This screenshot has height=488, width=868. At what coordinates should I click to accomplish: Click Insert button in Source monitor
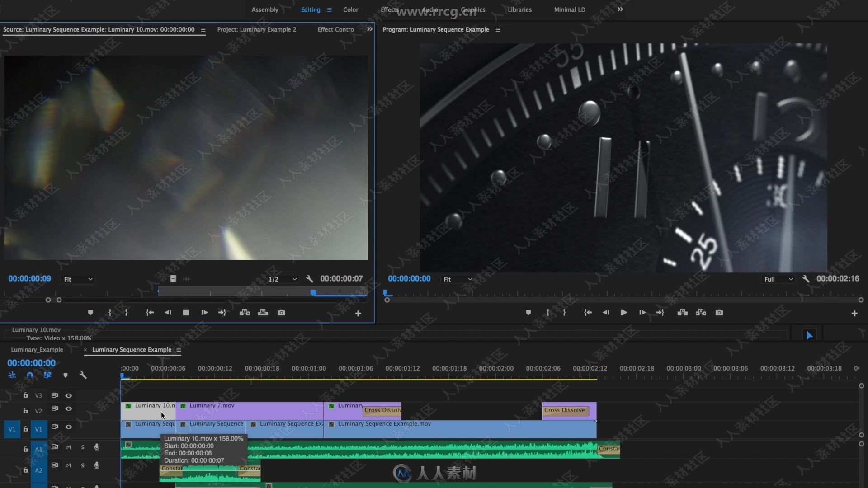pyautogui.click(x=245, y=313)
